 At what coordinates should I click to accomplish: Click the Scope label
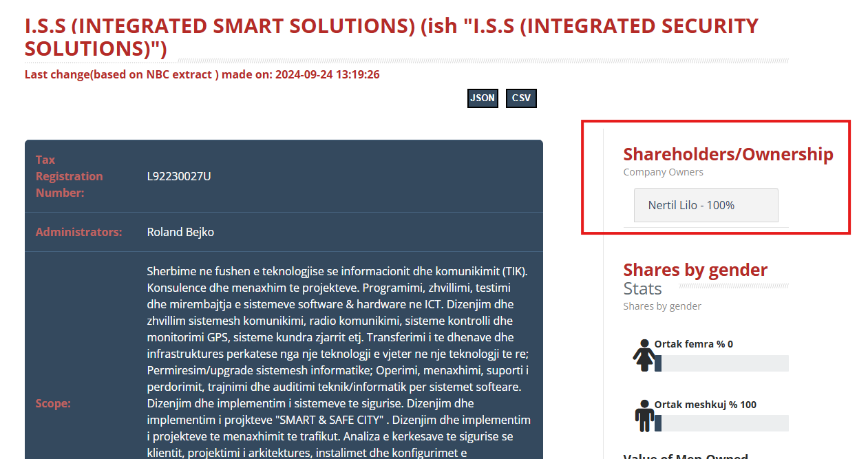(53, 403)
